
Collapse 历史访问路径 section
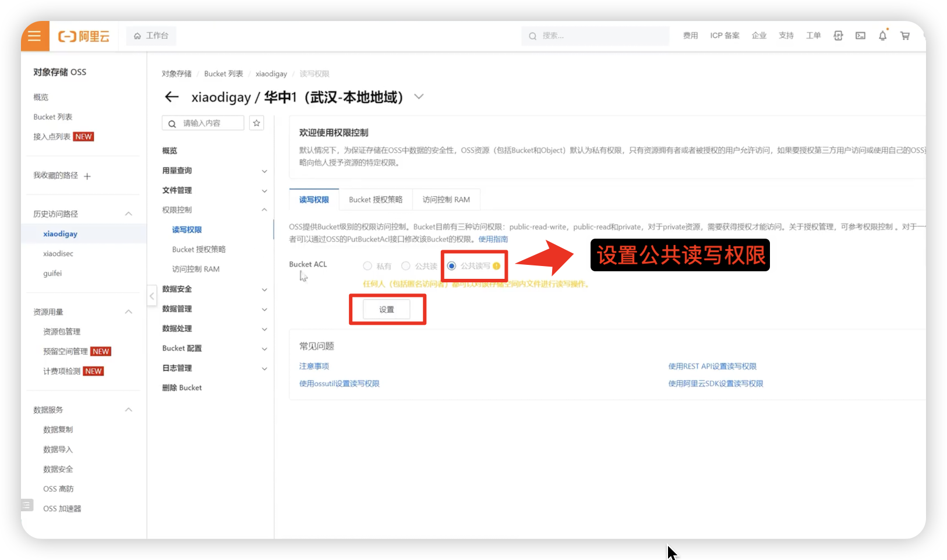coord(128,214)
